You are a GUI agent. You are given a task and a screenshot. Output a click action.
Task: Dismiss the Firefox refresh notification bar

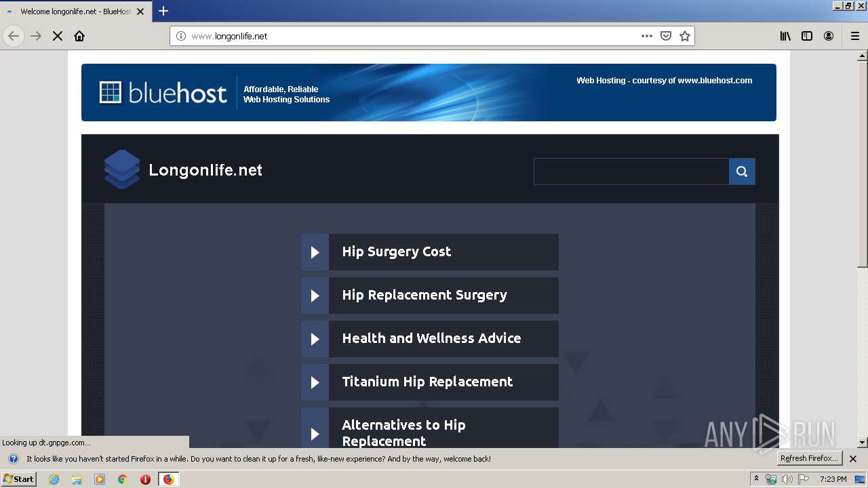[x=853, y=459]
